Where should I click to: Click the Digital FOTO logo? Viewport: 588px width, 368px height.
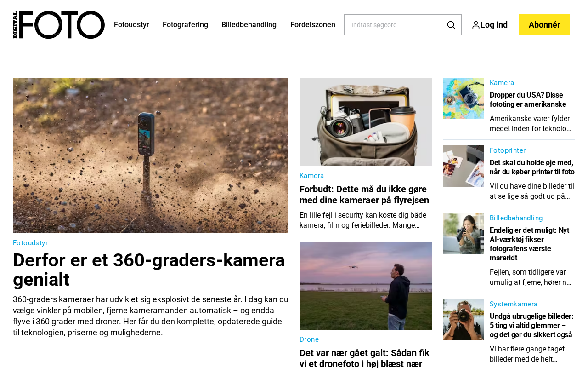[x=59, y=25]
